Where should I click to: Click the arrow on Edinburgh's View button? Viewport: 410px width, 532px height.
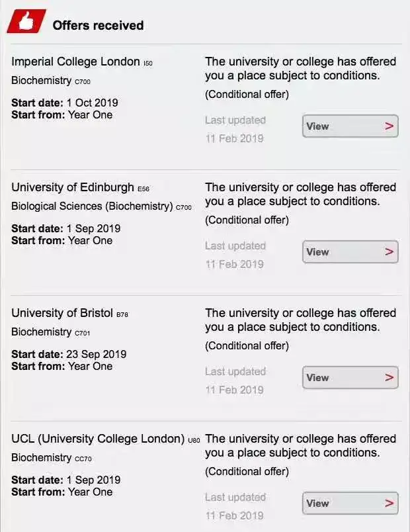389,251
